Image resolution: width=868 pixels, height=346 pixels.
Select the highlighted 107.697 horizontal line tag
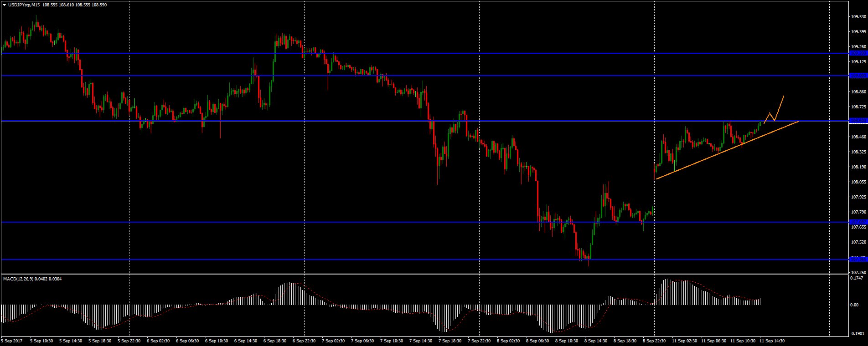(x=858, y=222)
